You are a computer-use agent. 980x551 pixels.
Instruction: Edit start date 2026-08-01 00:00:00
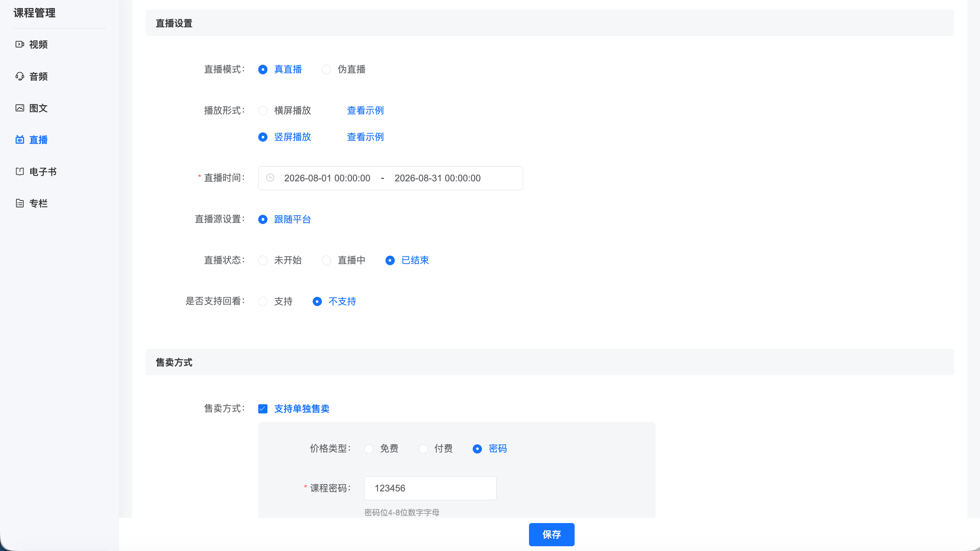click(327, 178)
